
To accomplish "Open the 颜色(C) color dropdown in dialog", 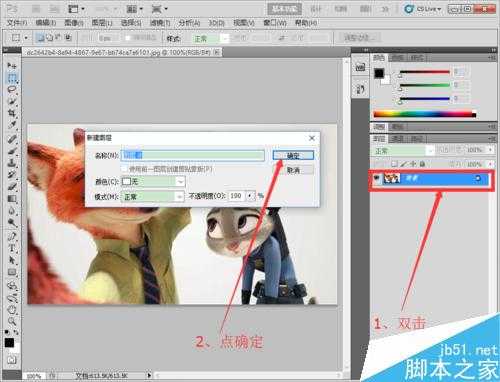I will point(153,181).
